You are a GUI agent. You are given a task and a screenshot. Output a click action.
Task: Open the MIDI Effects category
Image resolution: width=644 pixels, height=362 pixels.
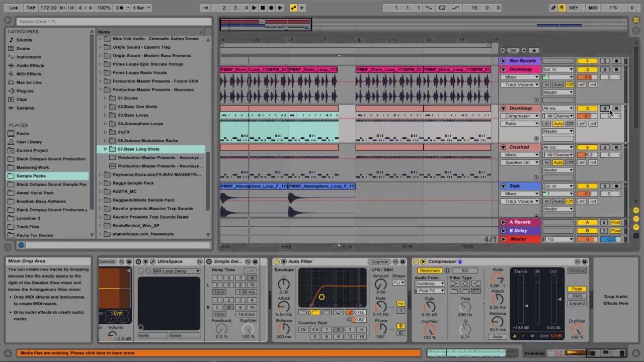tap(29, 74)
